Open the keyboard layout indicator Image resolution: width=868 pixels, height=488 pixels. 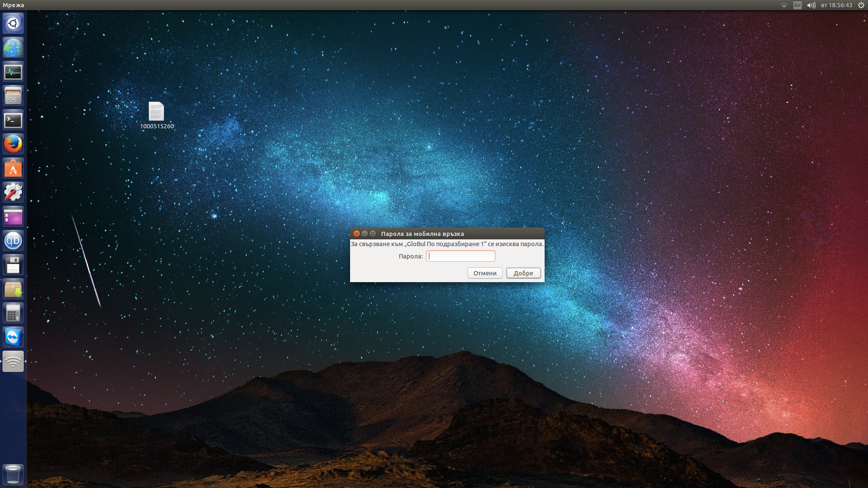coord(797,5)
